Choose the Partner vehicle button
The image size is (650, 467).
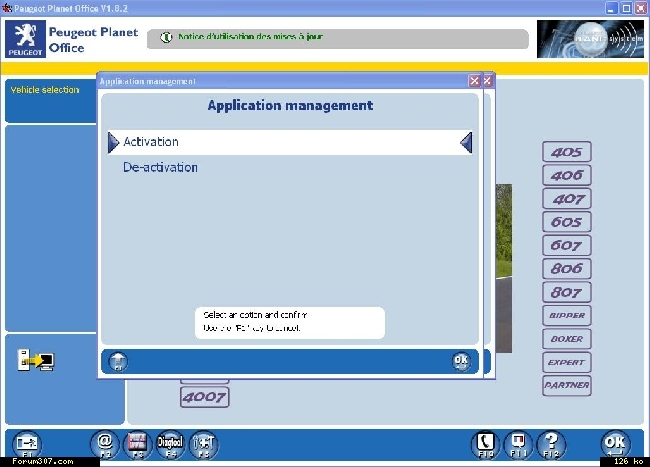click(567, 385)
